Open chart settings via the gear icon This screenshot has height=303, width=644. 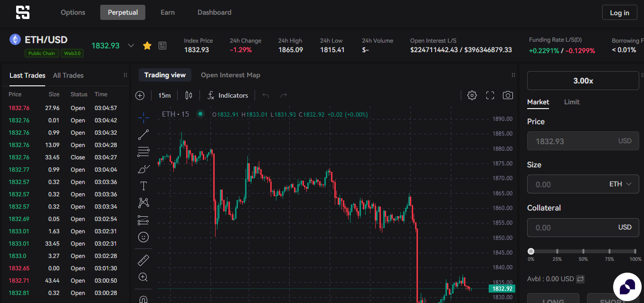pyautogui.click(x=472, y=95)
